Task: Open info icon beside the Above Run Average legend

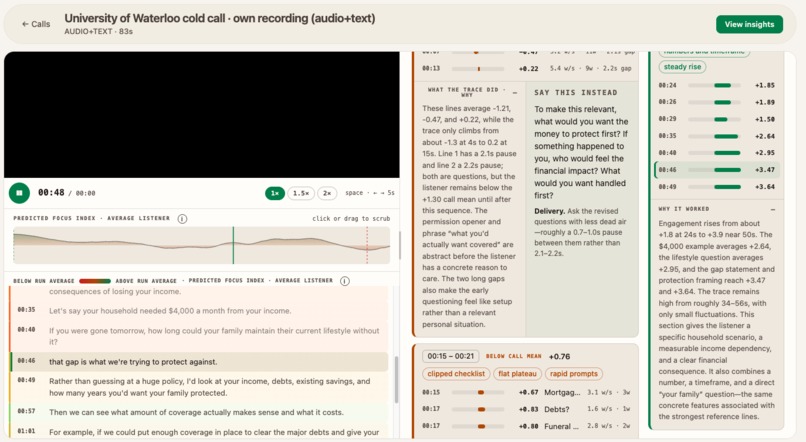Action: click(x=345, y=281)
